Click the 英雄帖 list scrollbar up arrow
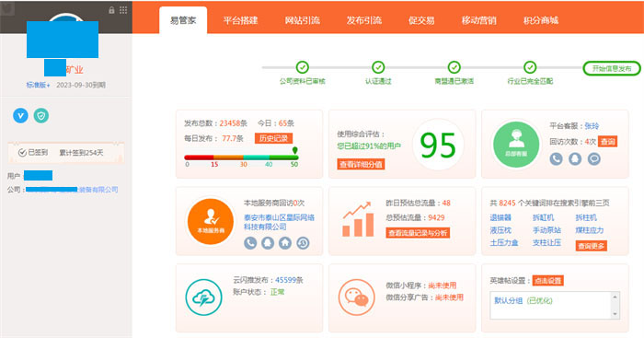Screen dimensions: 644x338 [x=615, y=297]
